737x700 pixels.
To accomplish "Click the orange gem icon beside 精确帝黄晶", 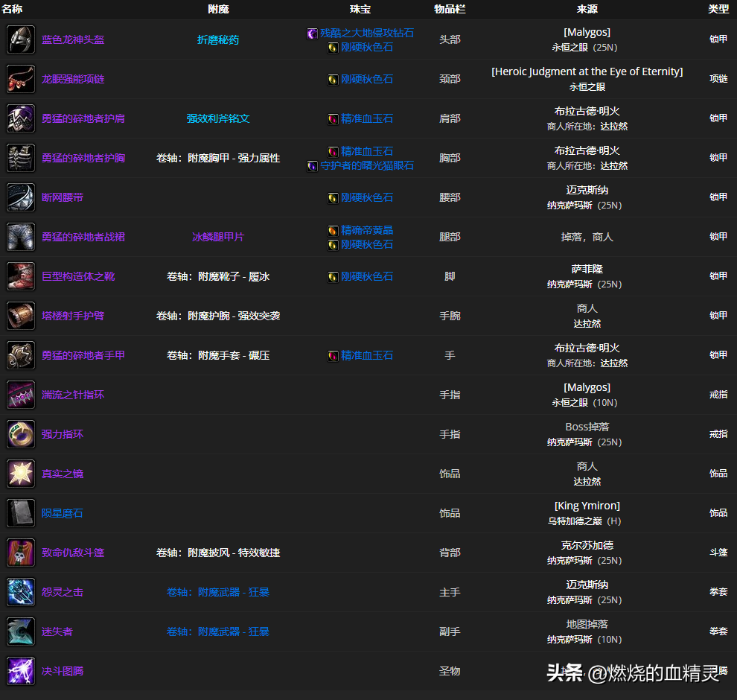I will click(x=333, y=231).
